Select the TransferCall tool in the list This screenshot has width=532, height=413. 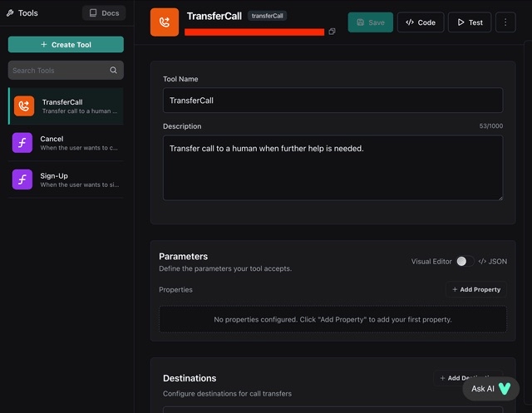click(66, 106)
